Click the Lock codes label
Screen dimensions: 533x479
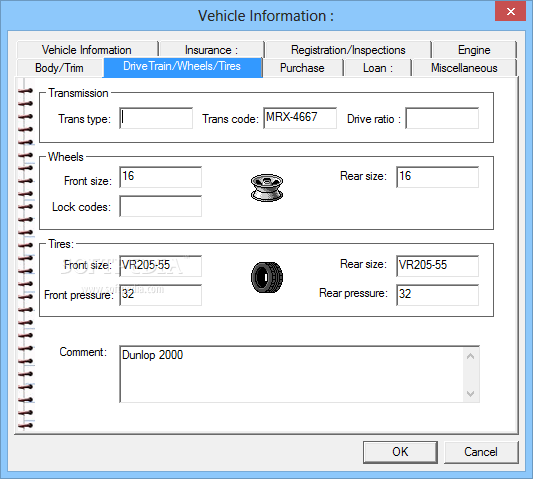81,207
